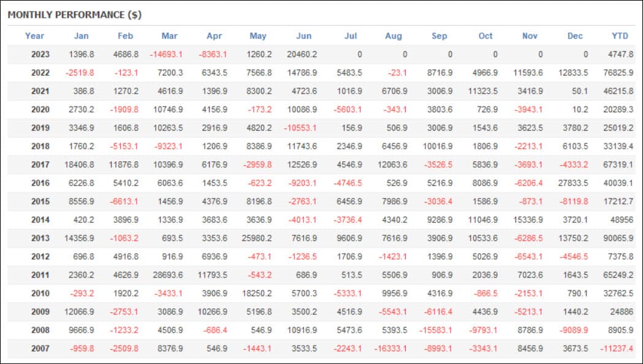Click the 2007 year row label
The width and height of the screenshot is (643, 364).
click(40, 349)
